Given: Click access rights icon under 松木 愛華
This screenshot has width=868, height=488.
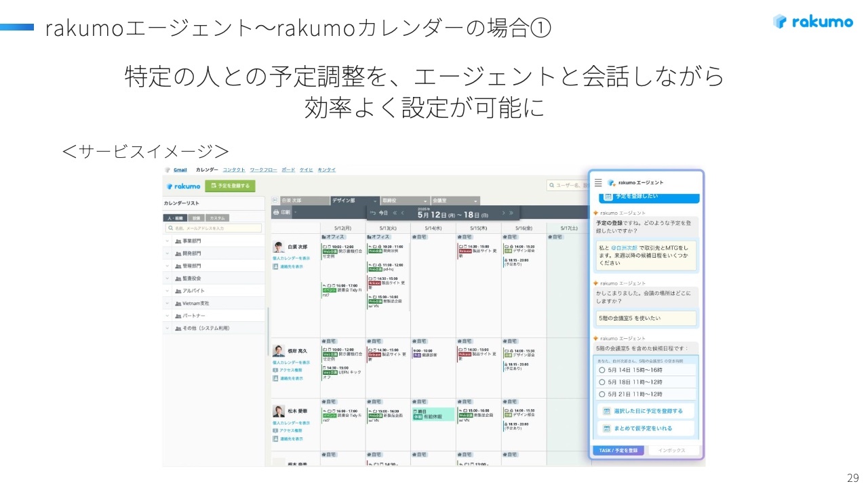Looking at the screenshot, I should (275, 430).
